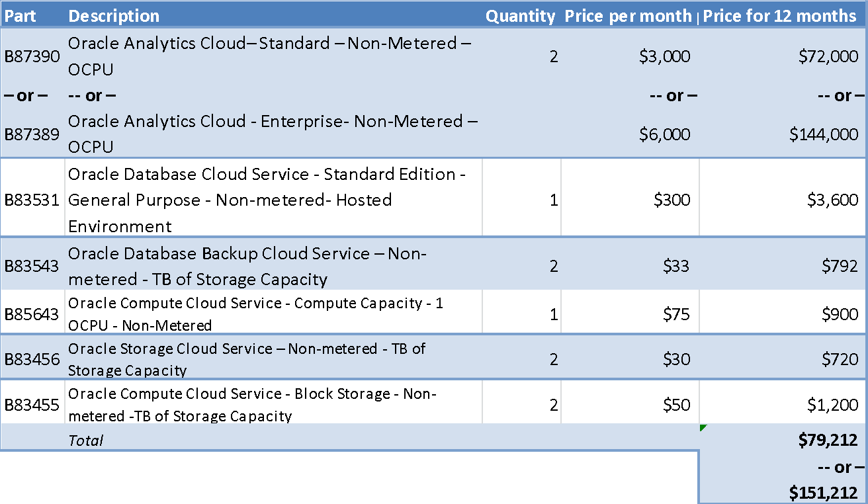Select the Quantity column header
The image size is (868, 504).
coord(521,16)
